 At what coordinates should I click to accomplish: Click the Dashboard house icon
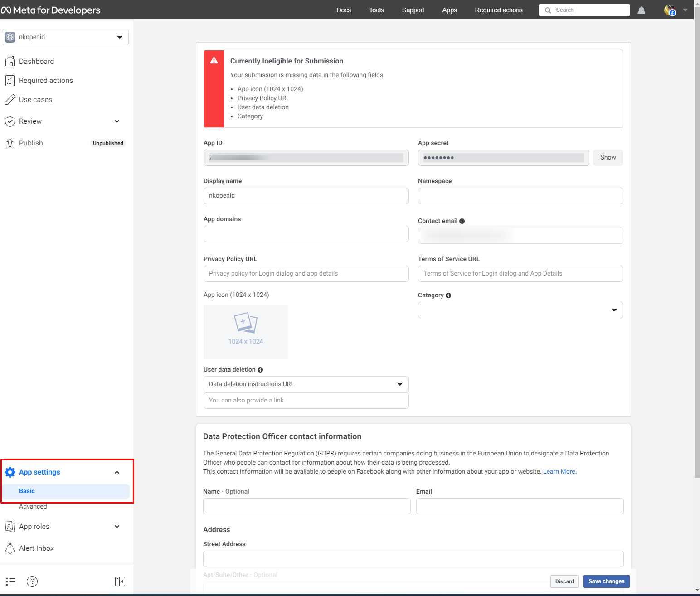pos(10,61)
